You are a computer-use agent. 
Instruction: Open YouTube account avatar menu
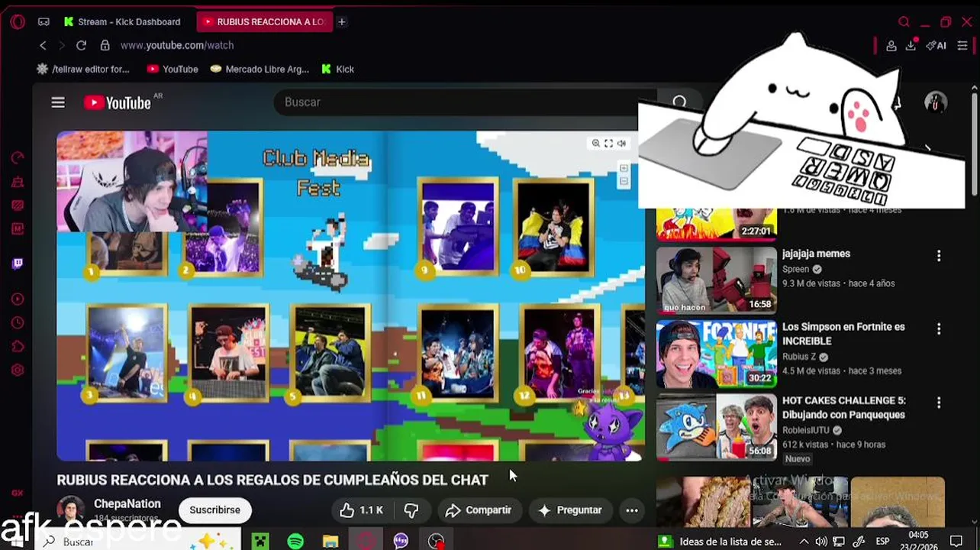click(936, 102)
